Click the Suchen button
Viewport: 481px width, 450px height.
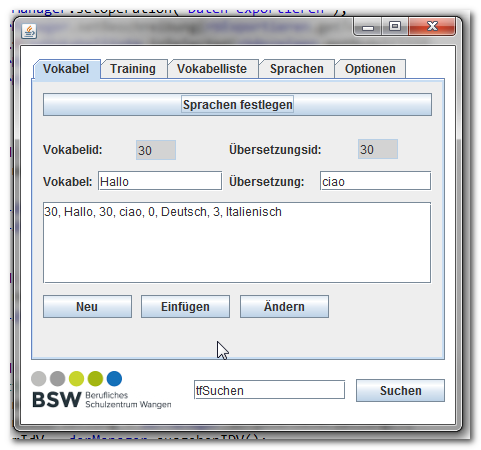(x=400, y=390)
